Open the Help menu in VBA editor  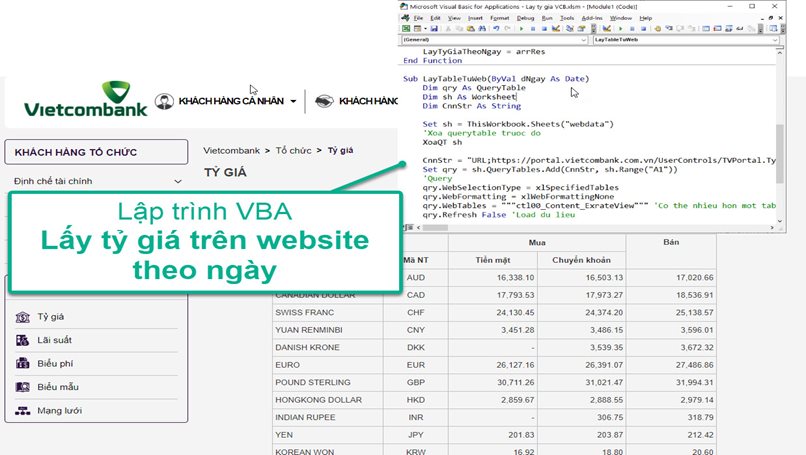[646, 18]
